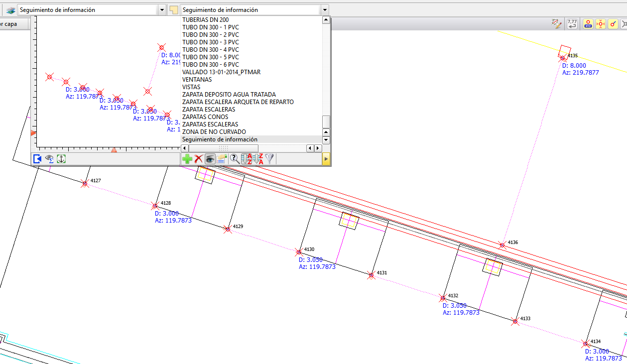This screenshot has width=627, height=364.
Task: Click upper down arrow of layer list scrollbar
Action: click(326, 132)
